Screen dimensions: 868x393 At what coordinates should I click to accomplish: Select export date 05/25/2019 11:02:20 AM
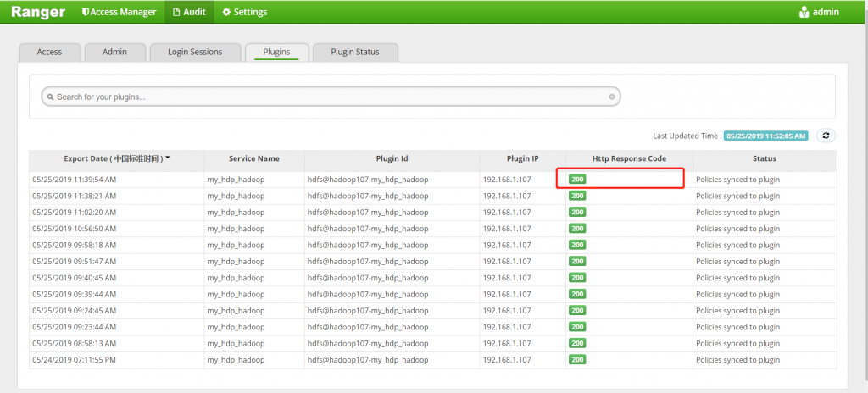coord(75,213)
